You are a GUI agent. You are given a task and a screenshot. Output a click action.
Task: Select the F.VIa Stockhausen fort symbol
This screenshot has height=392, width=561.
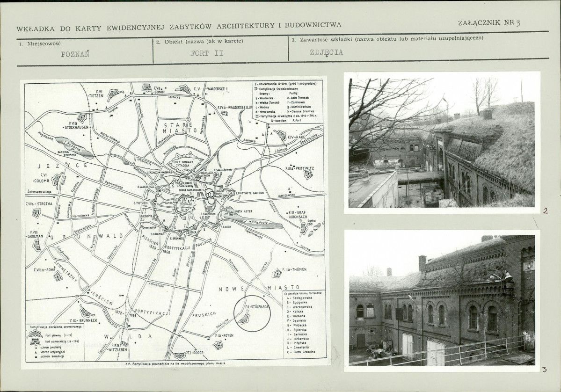pos(82,118)
